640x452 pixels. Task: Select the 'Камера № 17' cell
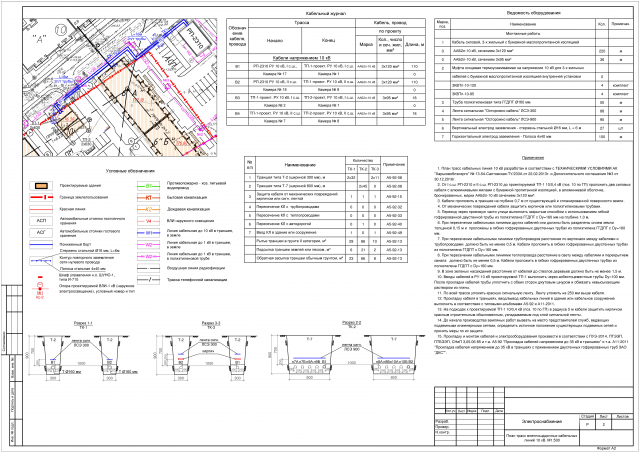click(x=275, y=74)
